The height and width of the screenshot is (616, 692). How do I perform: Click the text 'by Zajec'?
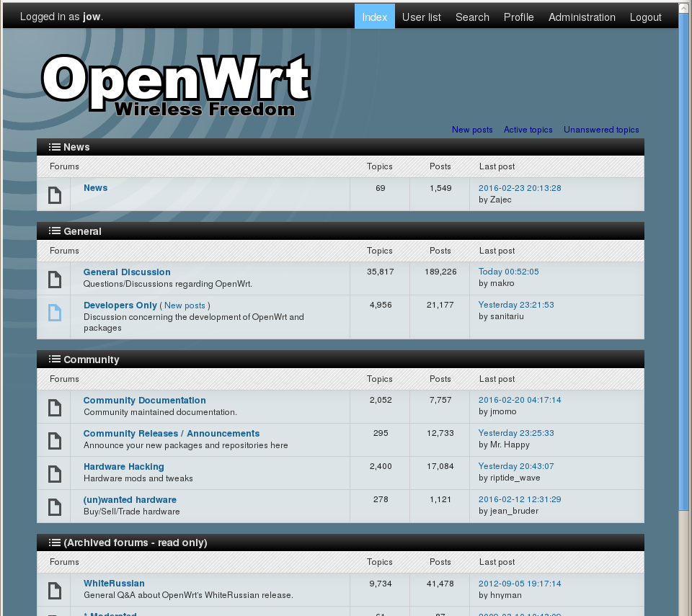(x=495, y=200)
